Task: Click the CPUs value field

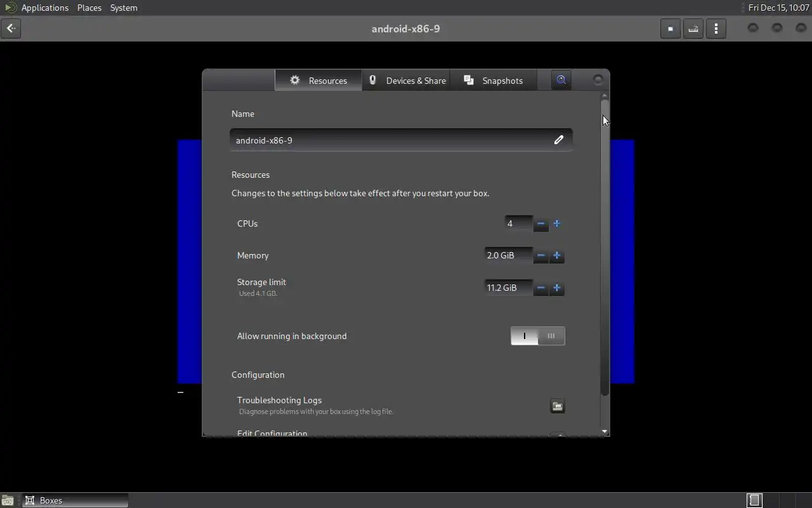Action: [519, 224]
